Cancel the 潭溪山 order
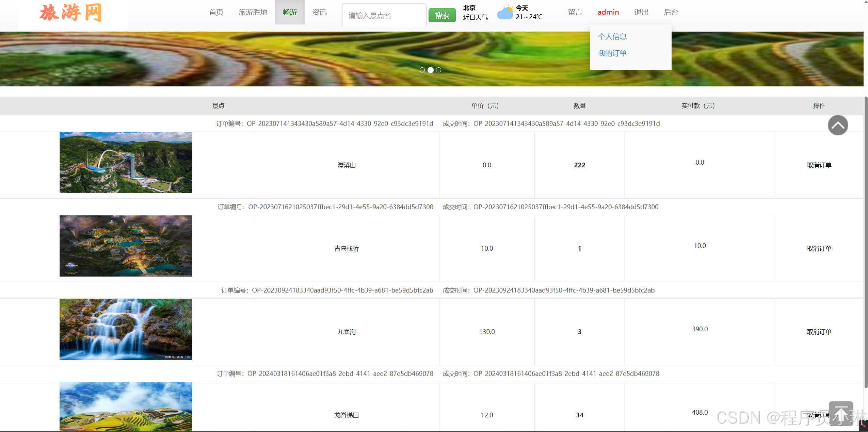This screenshot has height=432, width=868. pyautogui.click(x=819, y=165)
